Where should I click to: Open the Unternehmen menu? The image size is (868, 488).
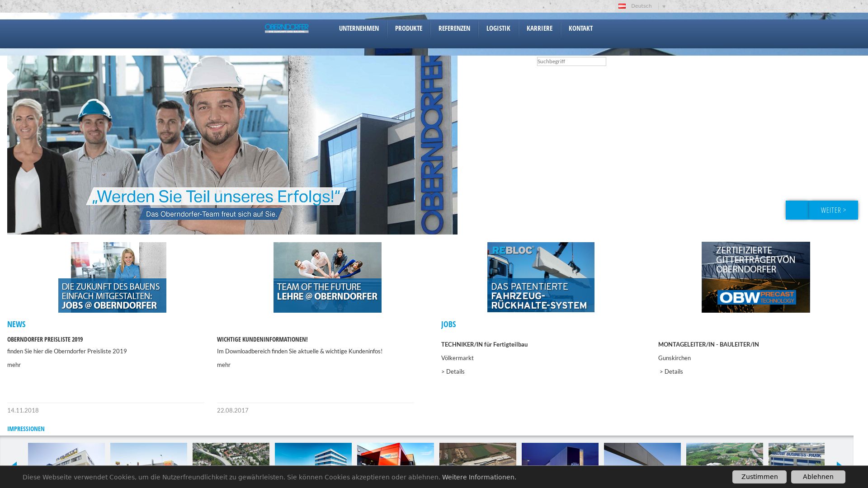point(359,28)
